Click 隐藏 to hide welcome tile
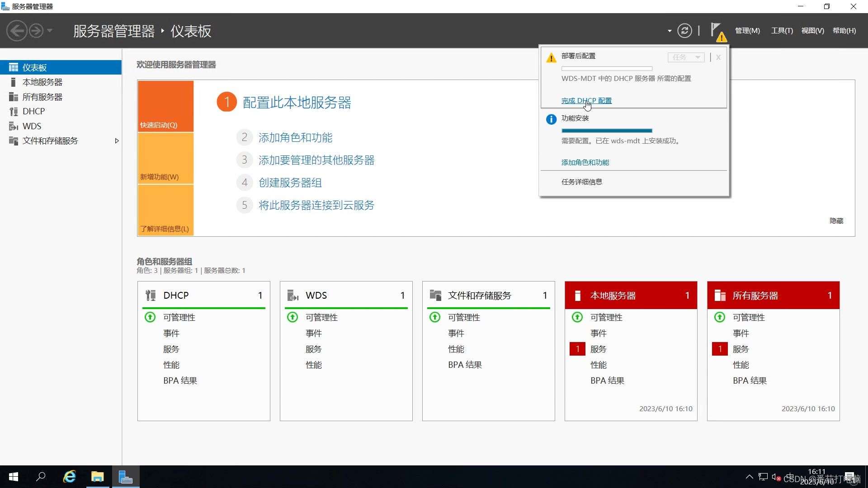Image resolution: width=868 pixels, height=488 pixels. click(x=836, y=221)
